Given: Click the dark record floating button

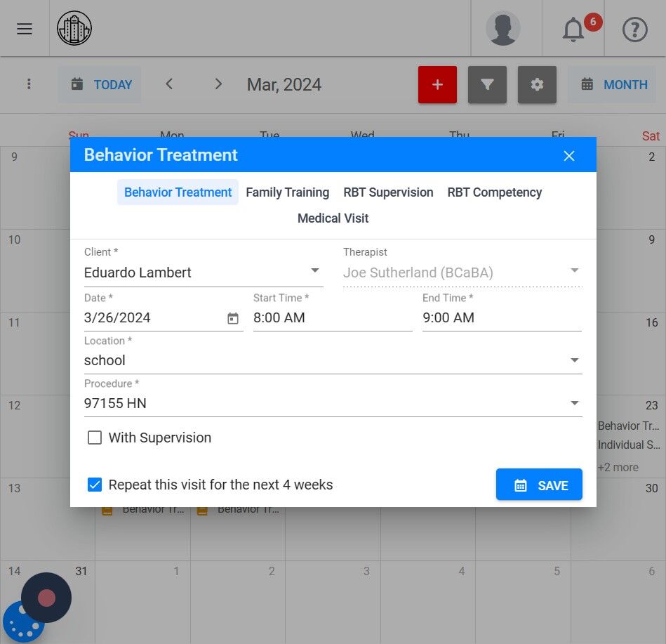Looking at the screenshot, I should click(x=46, y=597).
